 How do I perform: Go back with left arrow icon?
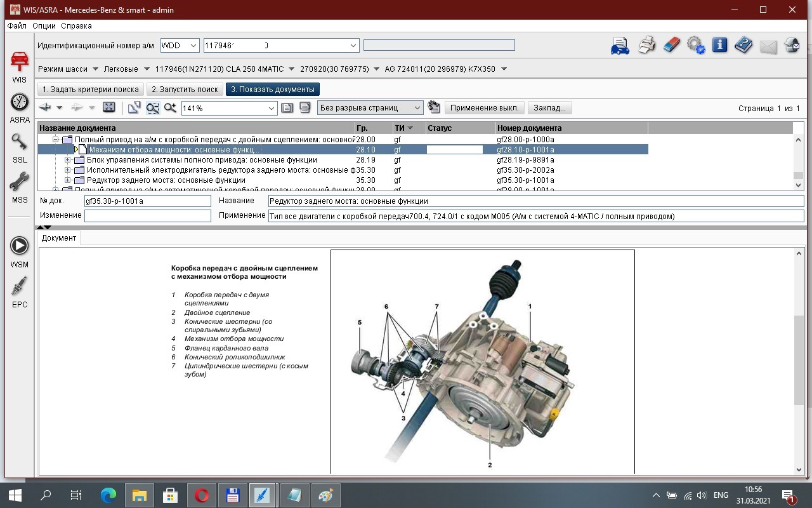click(45, 108)
